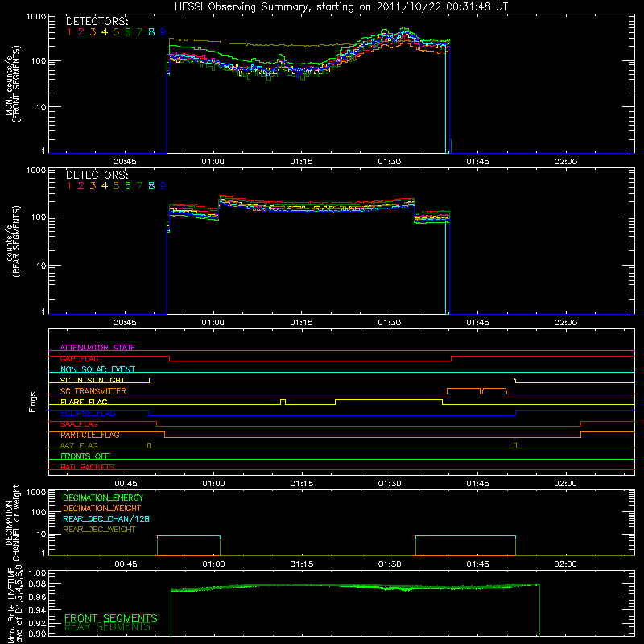
Task: Click REAR SEGMENTS legend in livetime panel
Action: [x=107, y=627]
